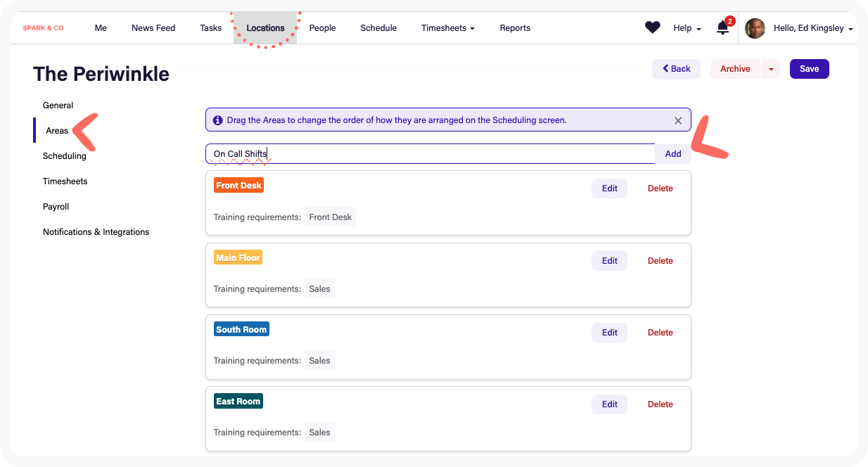Image resolution: width=868 pixels, height=467 pixels.
Task: Go back using the Back button
Action: 676,69
